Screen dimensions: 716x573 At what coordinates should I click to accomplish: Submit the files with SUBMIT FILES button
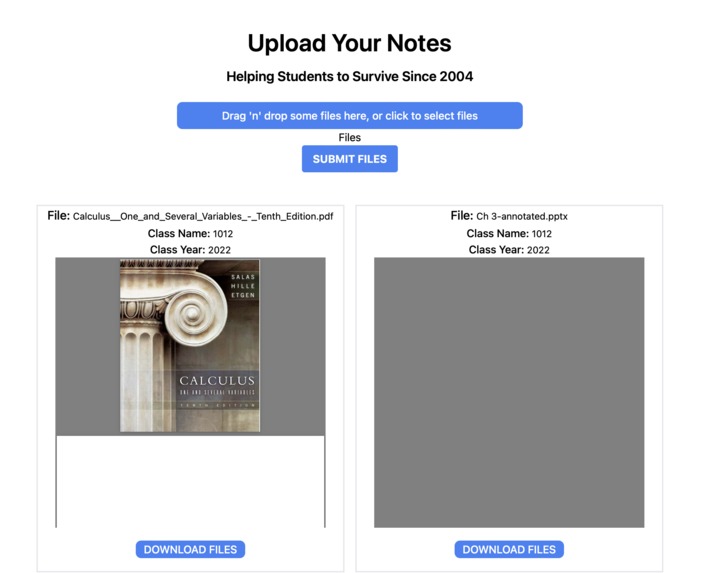point(349,159)
